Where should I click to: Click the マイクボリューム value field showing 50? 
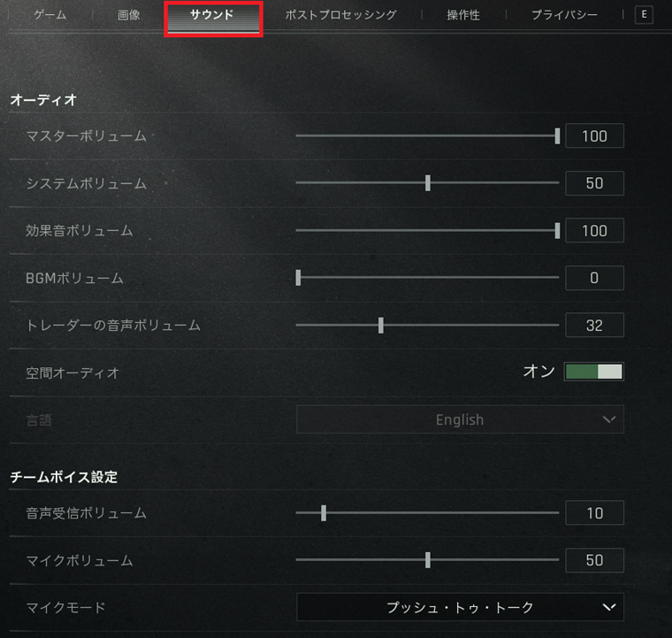coord(594,560)
